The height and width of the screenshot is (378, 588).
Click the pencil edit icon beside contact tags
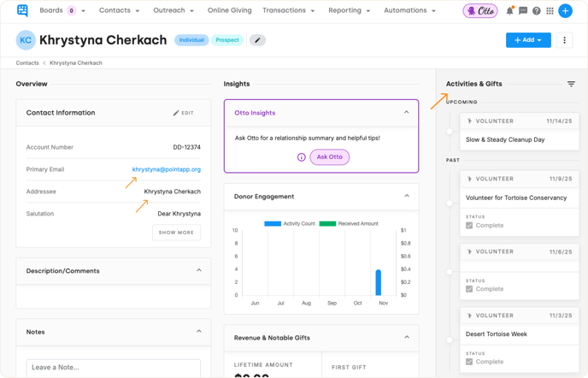coord(256,40)
